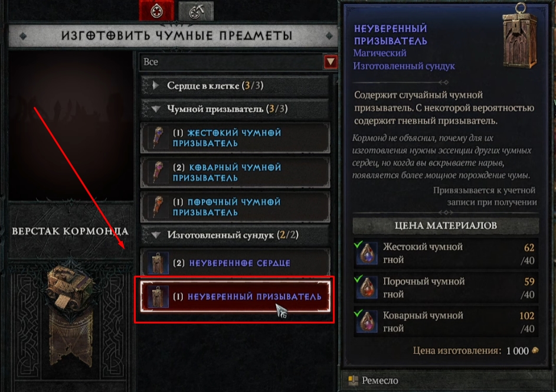This screenshot has width=556, height=392.
Task: Click the Жестокий чумной призыватель invoker icon
Action: (x=158, y=138)
